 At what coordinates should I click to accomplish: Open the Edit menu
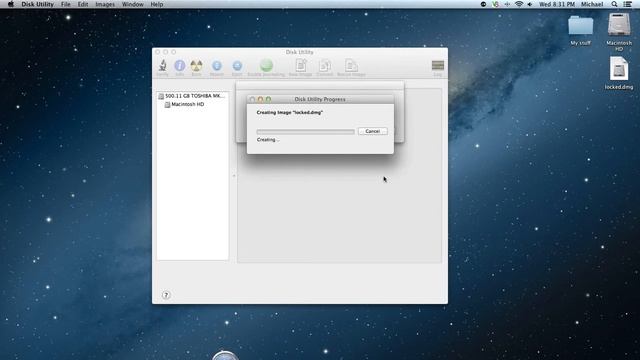83,4
